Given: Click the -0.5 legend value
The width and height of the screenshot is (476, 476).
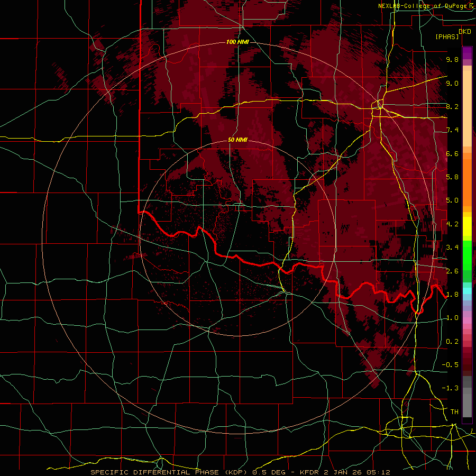Looking at the screenshot, I should 450,365.
